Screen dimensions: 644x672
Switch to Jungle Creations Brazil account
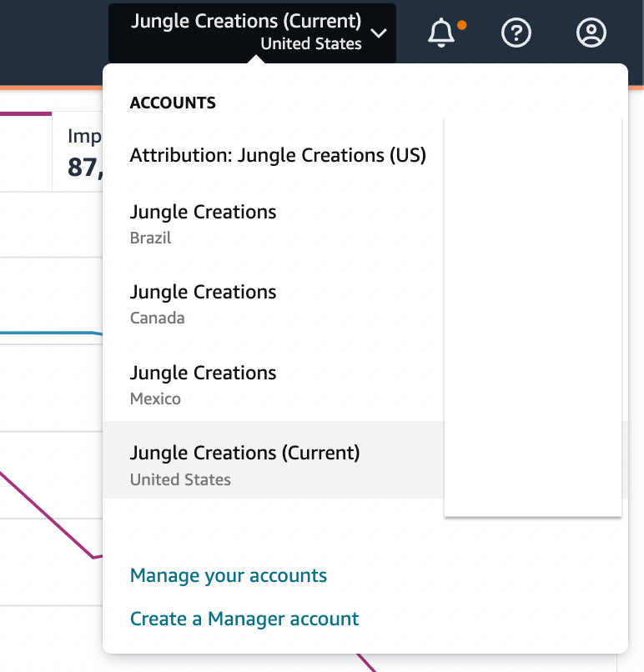pos(273,224)
